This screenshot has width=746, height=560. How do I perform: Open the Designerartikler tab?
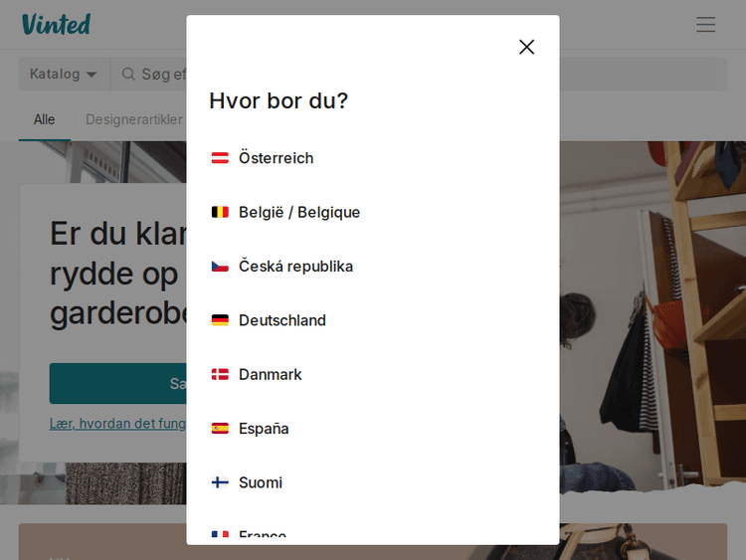point(134,120)
